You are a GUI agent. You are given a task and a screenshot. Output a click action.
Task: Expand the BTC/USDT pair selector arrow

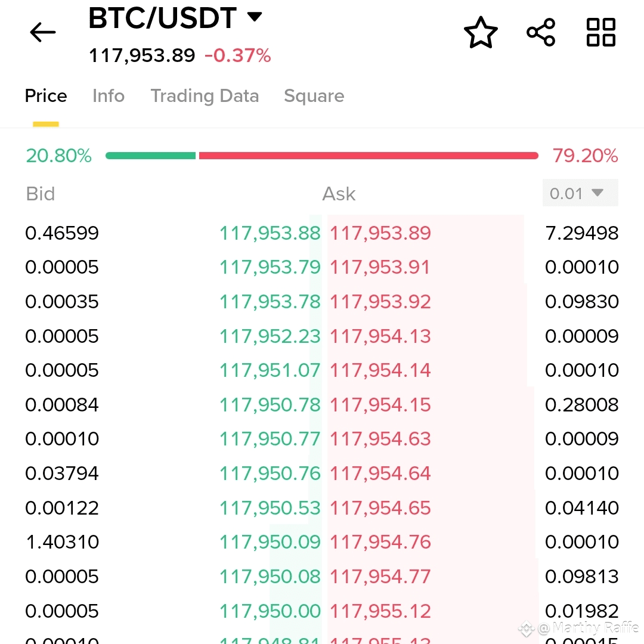pos(254,17)
